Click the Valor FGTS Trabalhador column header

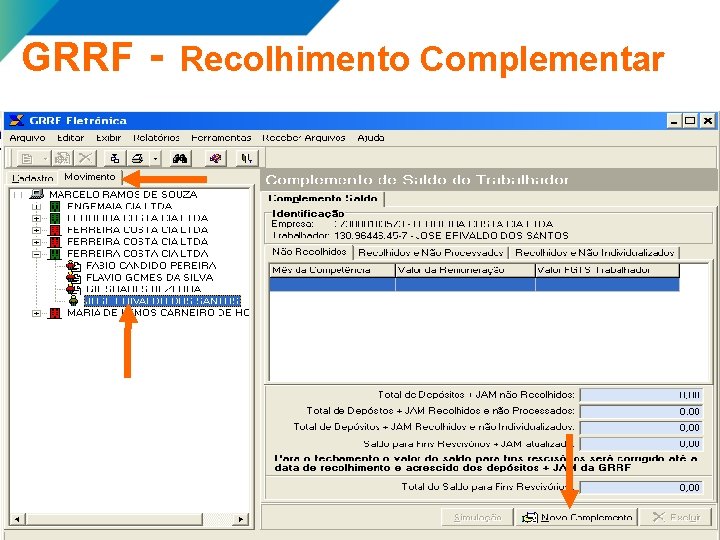tap(607, 270)
